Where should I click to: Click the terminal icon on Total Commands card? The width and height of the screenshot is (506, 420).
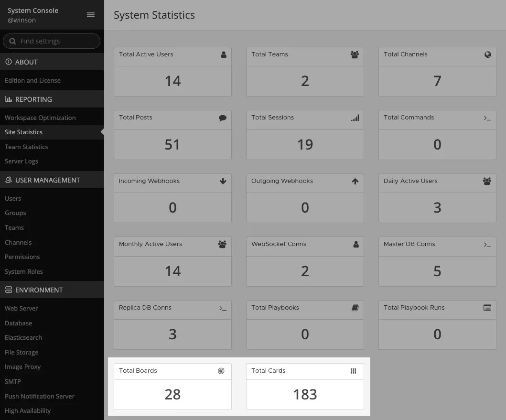pos(487,118)
